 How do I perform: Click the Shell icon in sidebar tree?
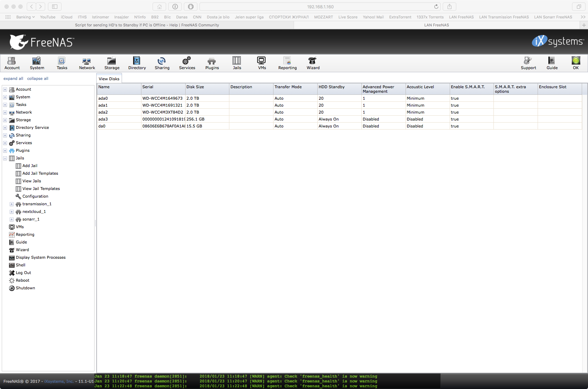coord(12,265)
